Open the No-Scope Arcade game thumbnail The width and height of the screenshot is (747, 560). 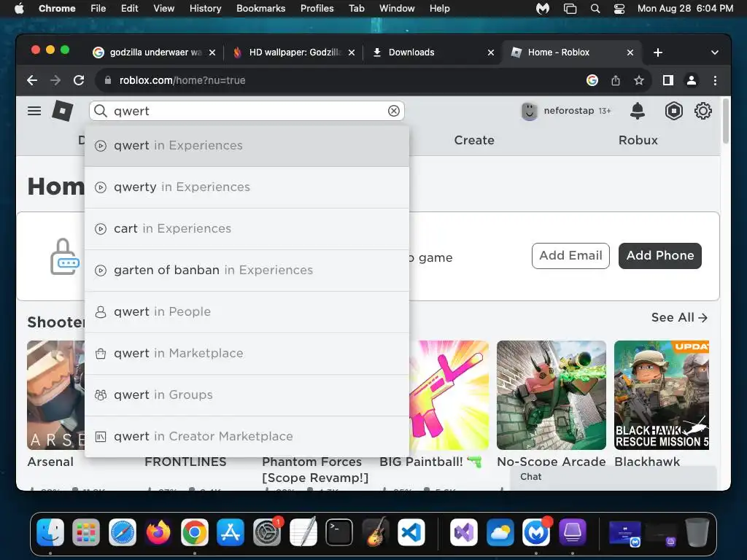[551, 394]
